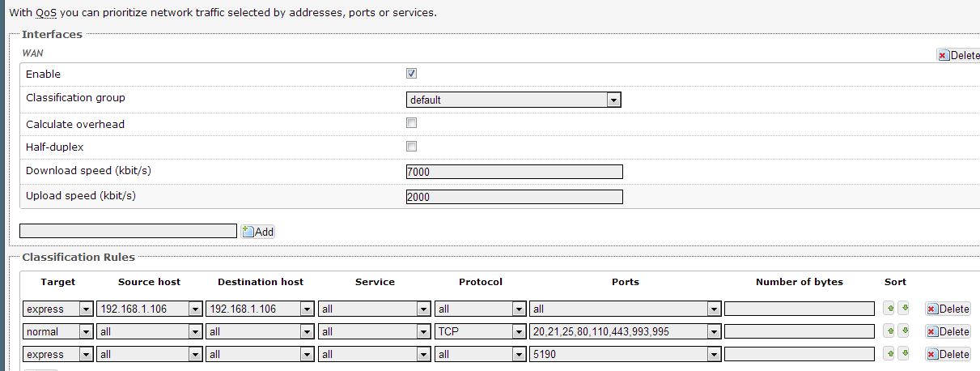The image size is (980, 371).
Task: Tick the Half-duplex checkbox
Action: [x=411, y=147]
